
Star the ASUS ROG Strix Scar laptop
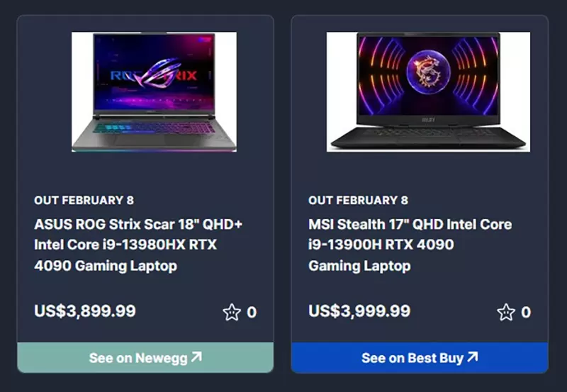(232, 312)
